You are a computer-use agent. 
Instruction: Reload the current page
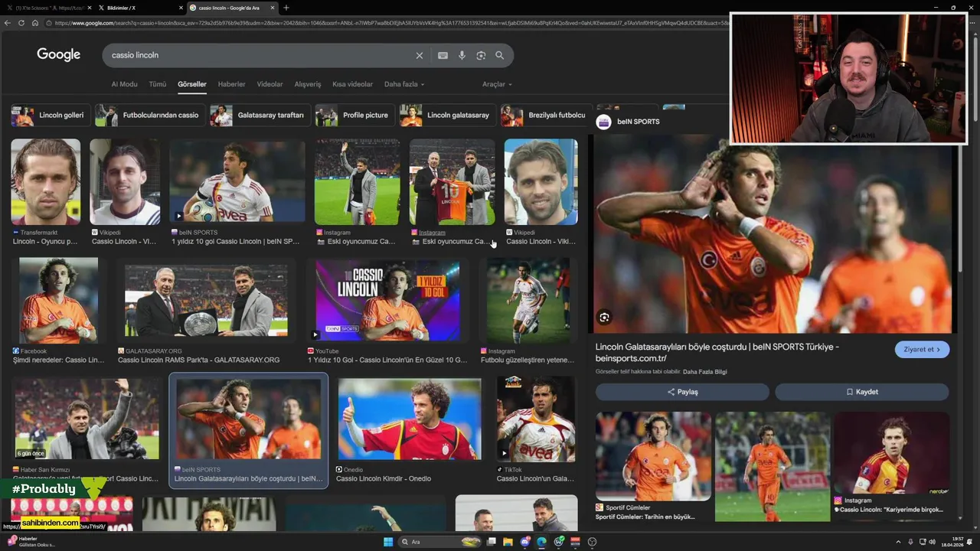pyautogui.click(x=21, y=23)
